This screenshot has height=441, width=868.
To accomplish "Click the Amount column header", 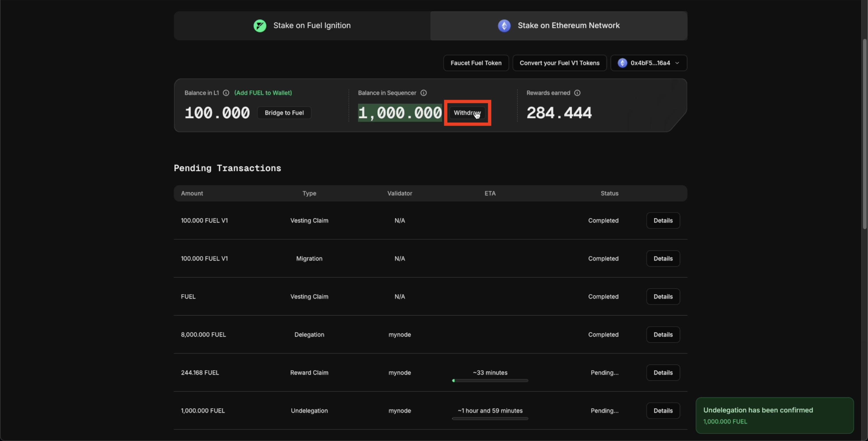I will [192, 194].
